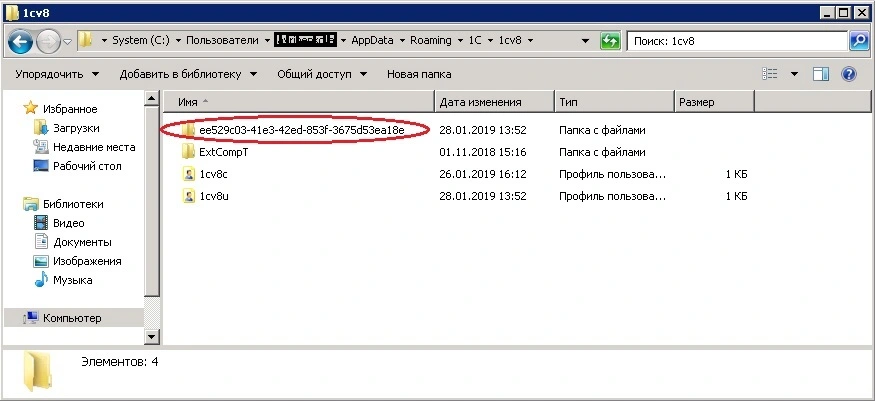The height and width of the screenshot is (401, 875).
Task: Select the 1cv8u profile file
Action: [x=214, y=196]
